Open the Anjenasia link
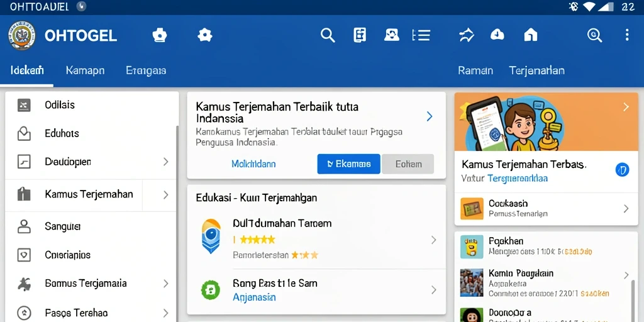Screen dimensions: 644x322 (254, 297)
